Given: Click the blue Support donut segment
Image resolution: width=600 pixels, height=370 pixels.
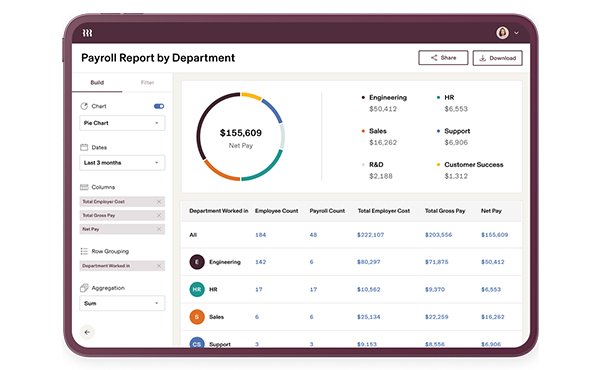Looking at the screenshot, I should 274,109.
